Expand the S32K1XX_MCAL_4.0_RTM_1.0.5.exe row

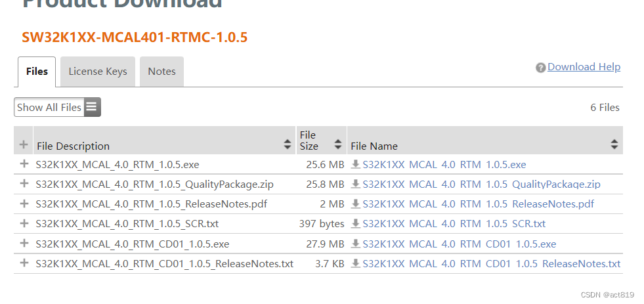click(x=24, y=164)
